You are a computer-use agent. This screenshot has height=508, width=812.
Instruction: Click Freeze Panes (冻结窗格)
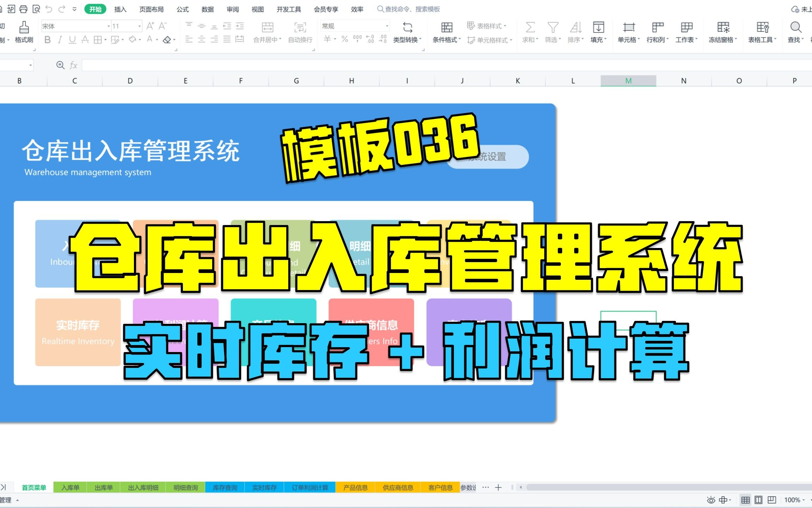723,32
